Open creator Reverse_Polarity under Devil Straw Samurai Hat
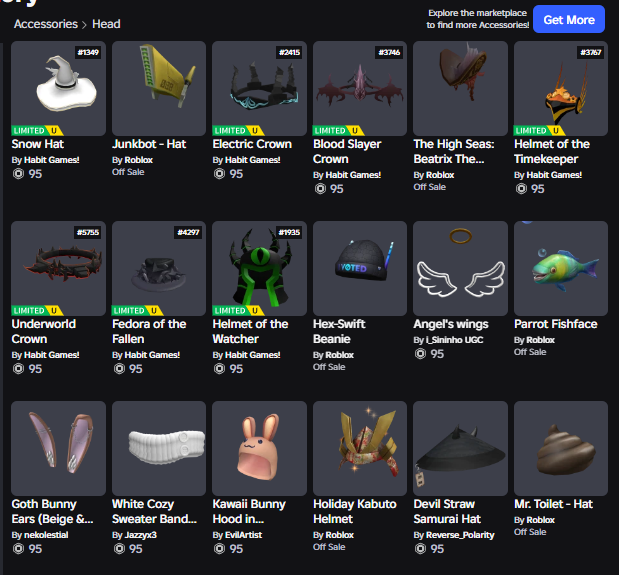This screenshot has height=575, width=619. tap(460, 535)
